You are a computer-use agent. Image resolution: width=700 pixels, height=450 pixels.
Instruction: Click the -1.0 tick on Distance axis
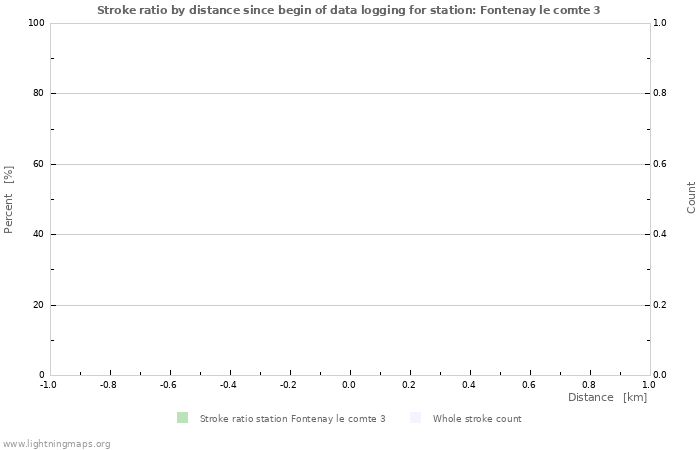[48, 384]
